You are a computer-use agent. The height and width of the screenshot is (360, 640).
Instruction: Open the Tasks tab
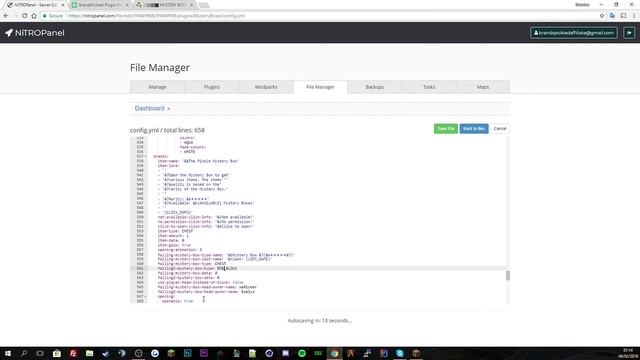(x=429, y=87)
